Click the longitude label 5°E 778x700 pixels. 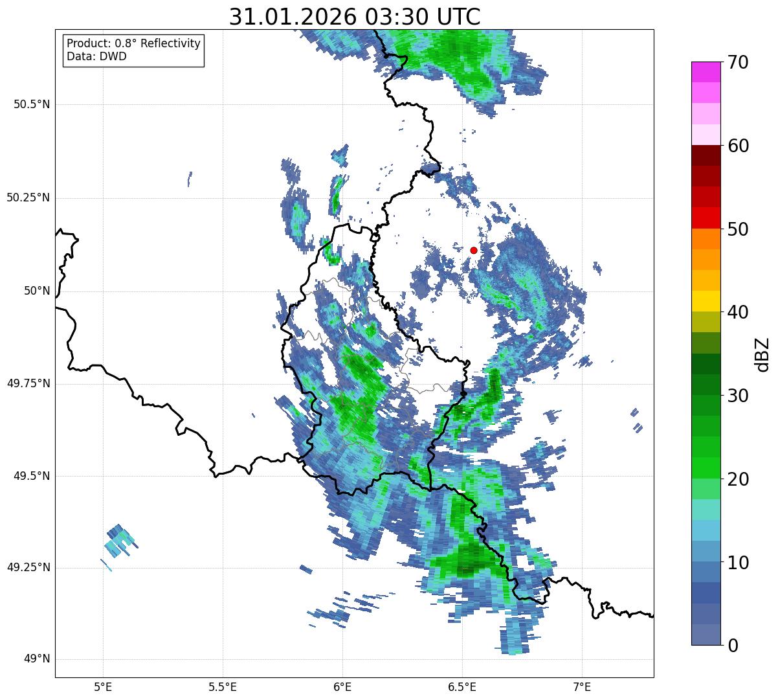pyautogui.click(x=103, y=686)
